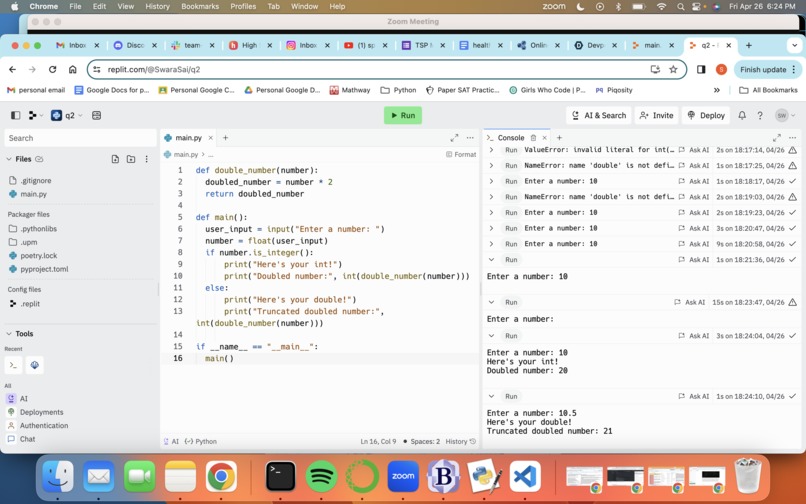Image resolution: width=806 pixels, height=504 pixels.
Task: Open the Chat tool
Action: point(27,439)
